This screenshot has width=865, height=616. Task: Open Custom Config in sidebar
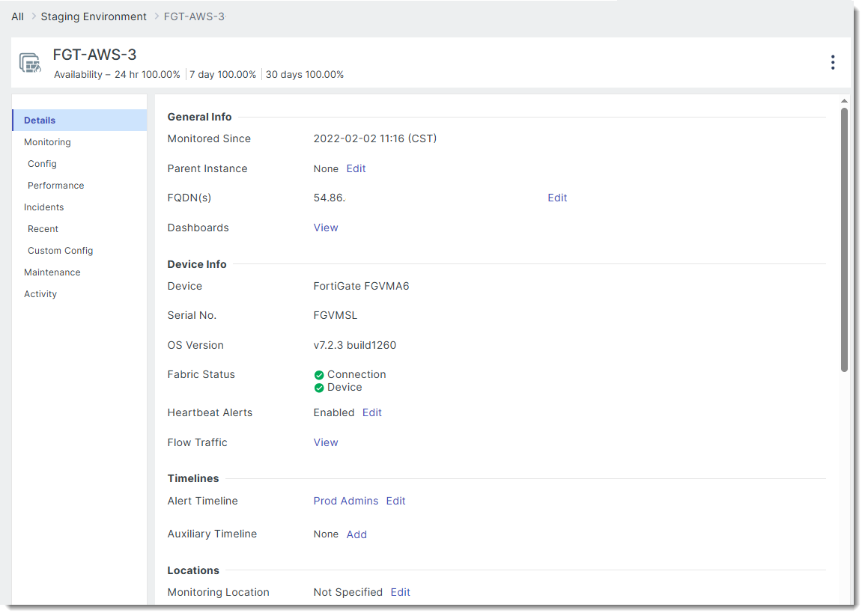coord(60,251)
